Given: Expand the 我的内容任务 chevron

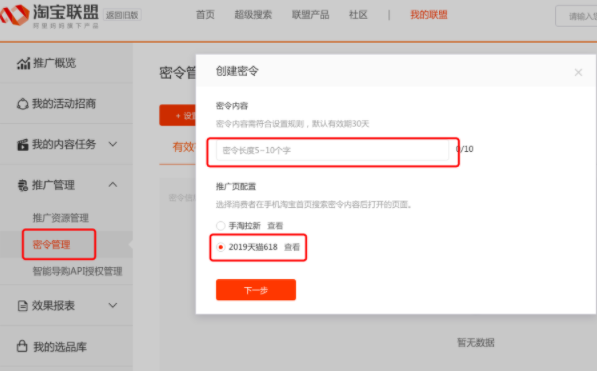Looking at the screenshot, I should pos(113,144).
